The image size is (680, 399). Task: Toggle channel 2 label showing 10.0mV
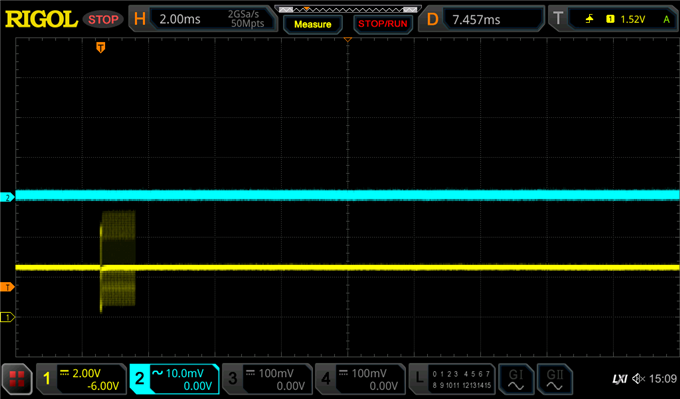point(174,379)
